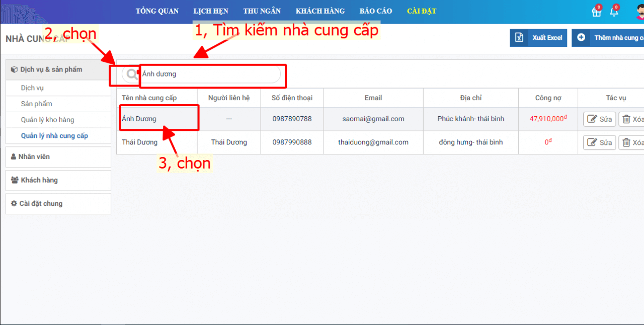Open the gift box notifications icon
Image resolution: width=644 pixels, height=325 pixels.
coord(596,12)
